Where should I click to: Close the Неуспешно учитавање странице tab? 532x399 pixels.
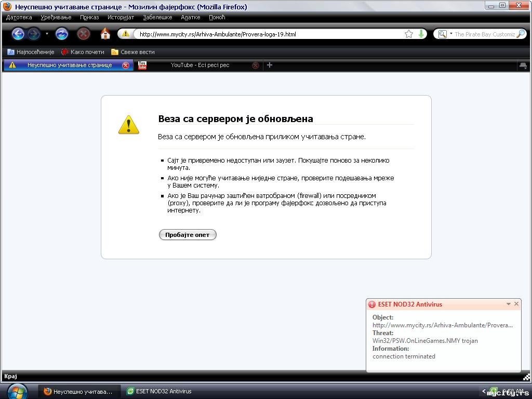point(126,65)
